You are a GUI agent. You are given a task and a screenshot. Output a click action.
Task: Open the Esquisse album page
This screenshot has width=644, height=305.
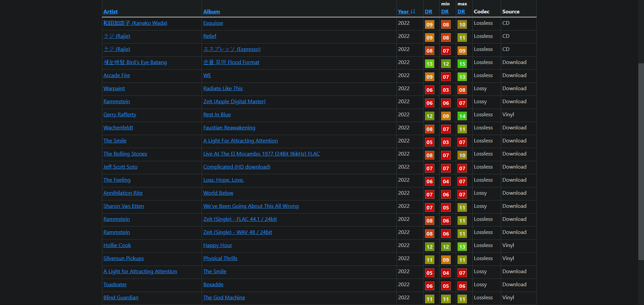pos(213,23)
